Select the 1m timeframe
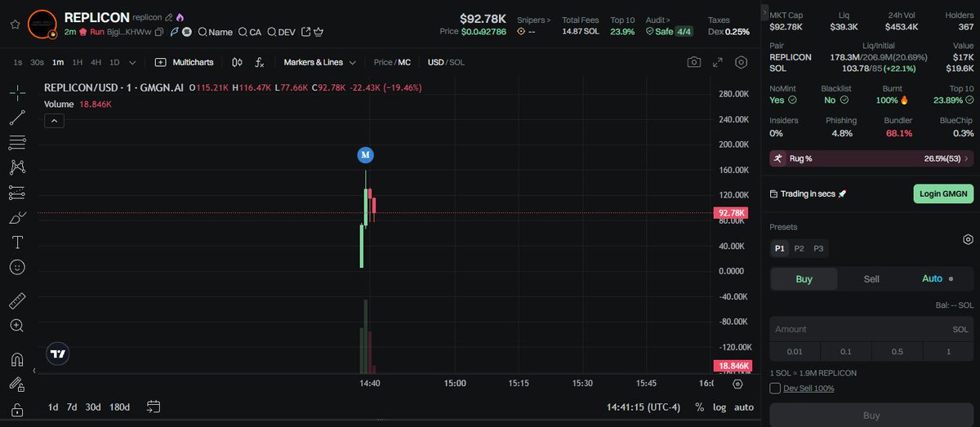Viewport: 980px width, 427px height. pyautogui.click(x=58, y=62)
